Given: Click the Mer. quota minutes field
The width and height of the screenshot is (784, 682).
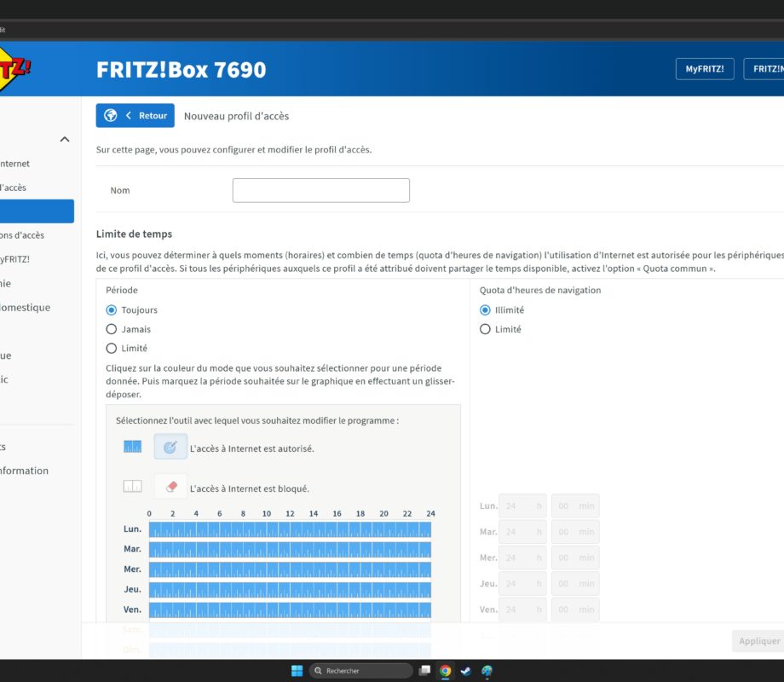Looking at the screenshot, I should [575, 558].
